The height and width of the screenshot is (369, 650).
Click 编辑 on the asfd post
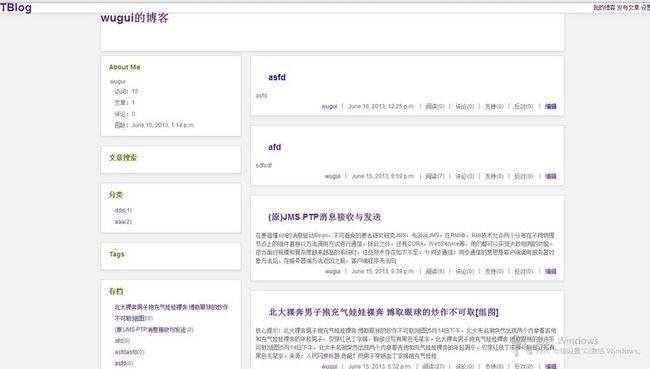[x=551, y=107]
